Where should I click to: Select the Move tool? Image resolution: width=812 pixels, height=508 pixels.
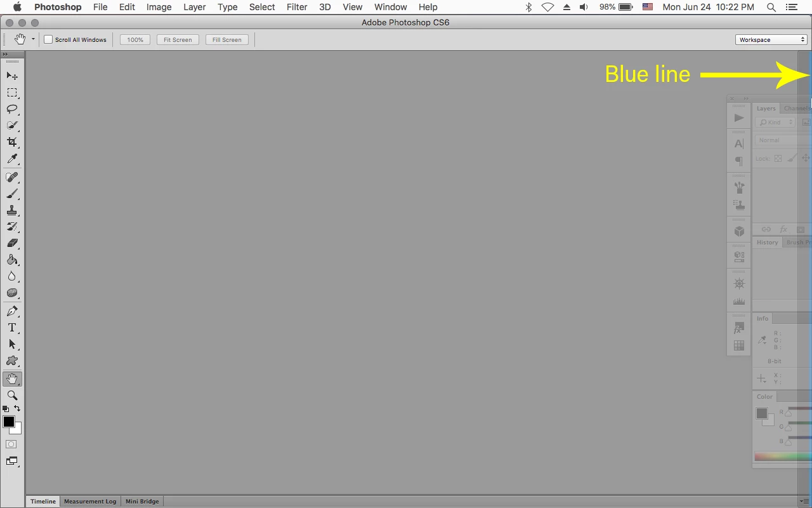point(12,76)
